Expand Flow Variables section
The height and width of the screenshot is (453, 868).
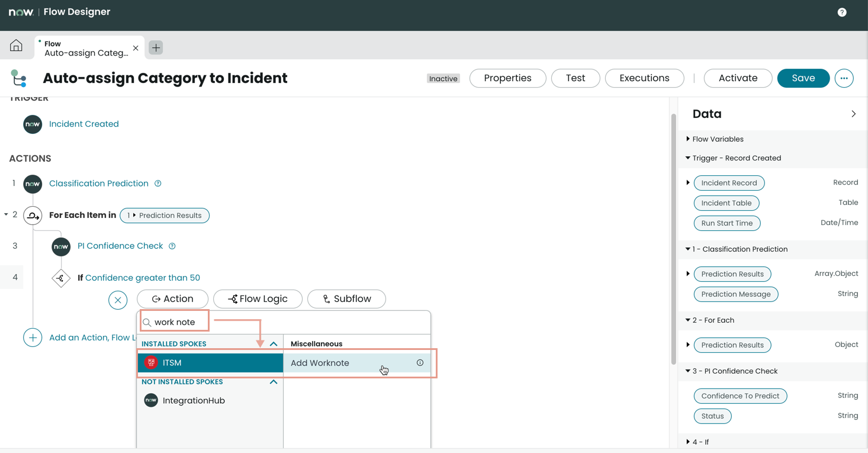(688, 139)
